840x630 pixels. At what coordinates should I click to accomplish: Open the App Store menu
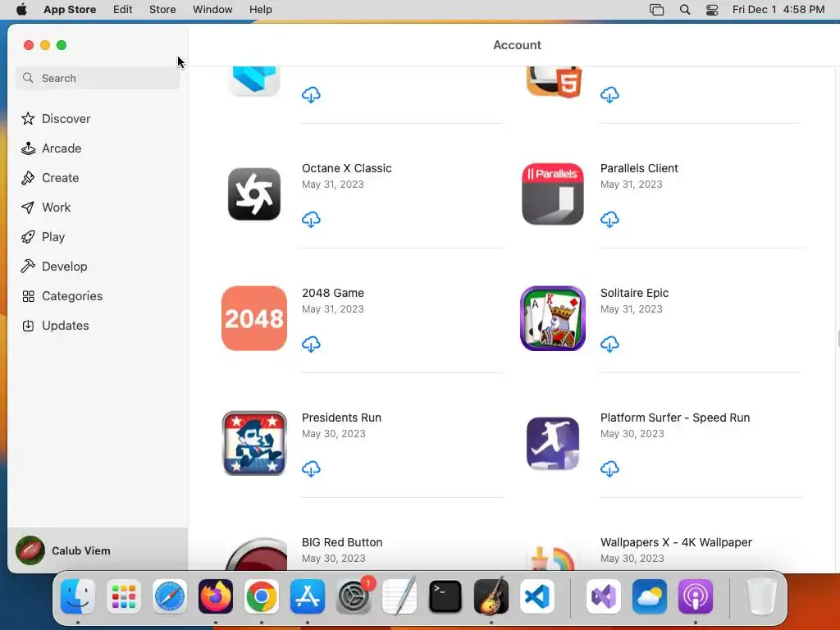click(70, 10)
